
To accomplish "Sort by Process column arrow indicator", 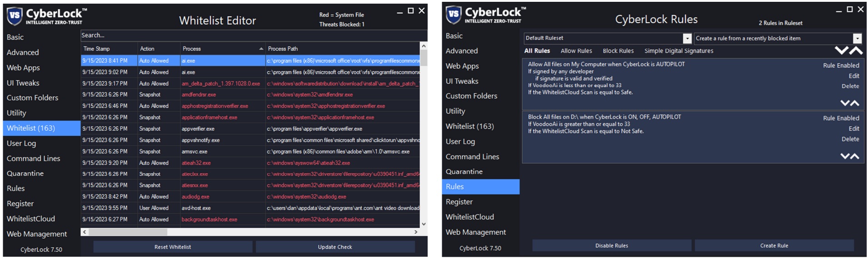I will (x=261, y=49).
